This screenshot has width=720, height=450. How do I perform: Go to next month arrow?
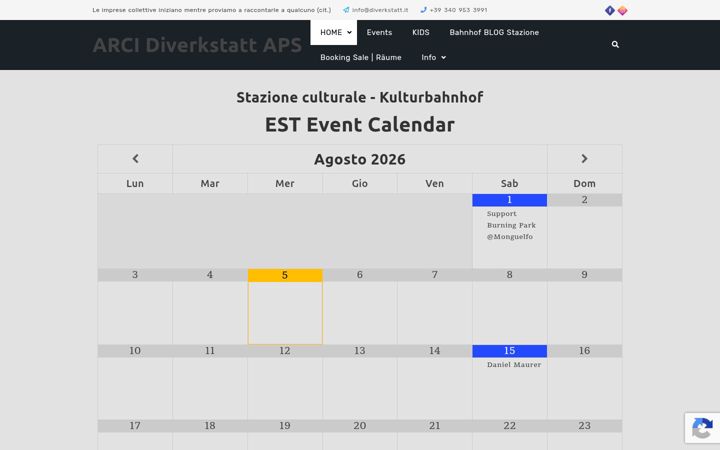click(x=584, y=159)
